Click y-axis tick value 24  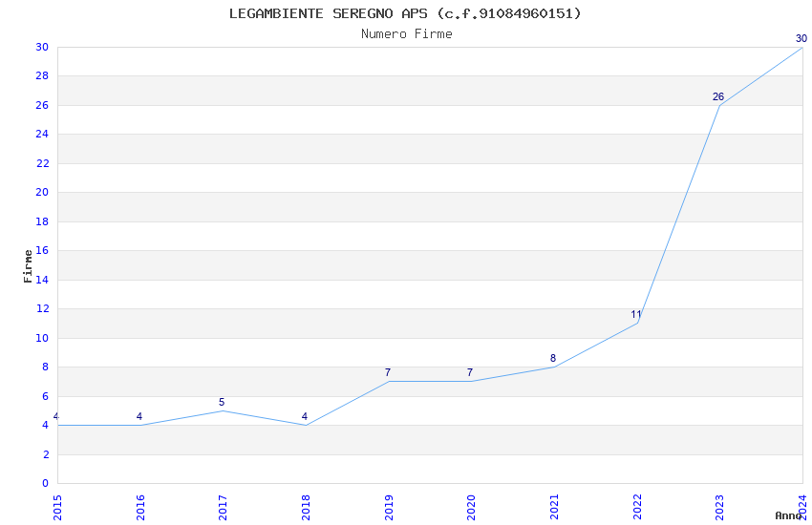click(42, 134)
